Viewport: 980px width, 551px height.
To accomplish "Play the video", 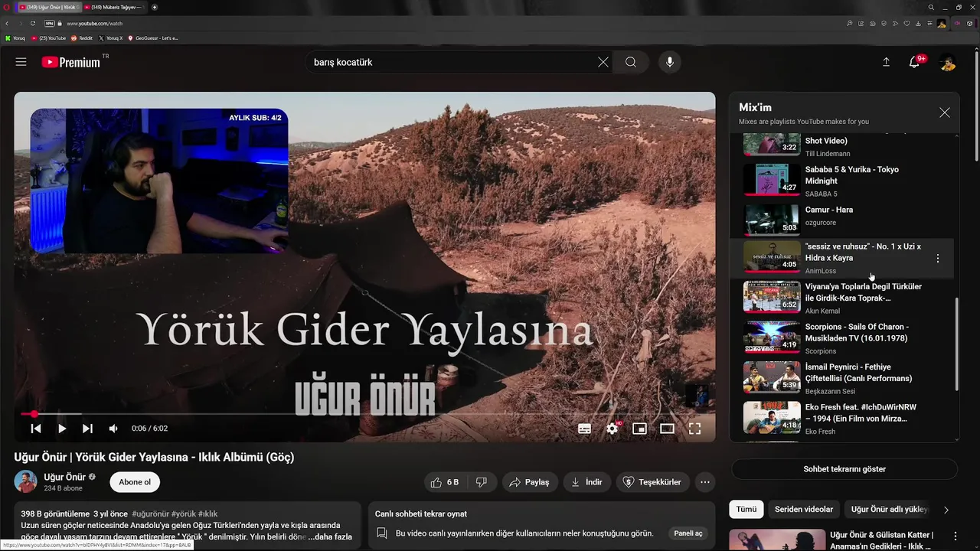I will click(x=61, y=429).
